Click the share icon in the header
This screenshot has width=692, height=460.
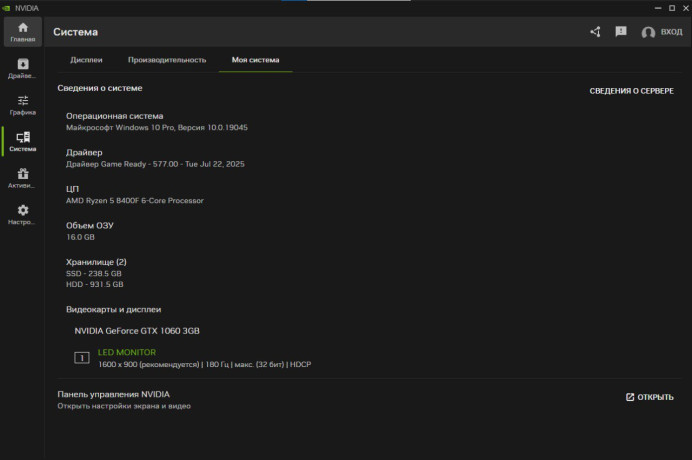click(595, 32)
